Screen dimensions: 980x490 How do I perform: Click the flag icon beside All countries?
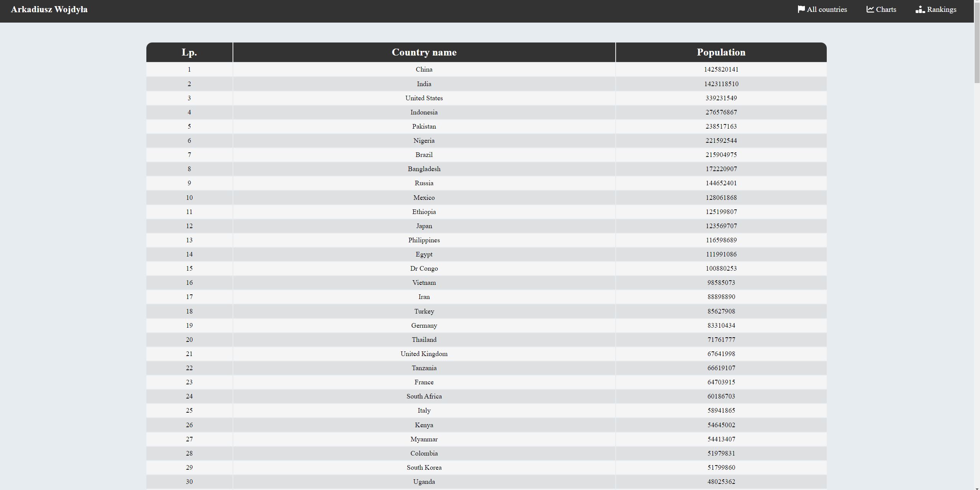[801, 9]
